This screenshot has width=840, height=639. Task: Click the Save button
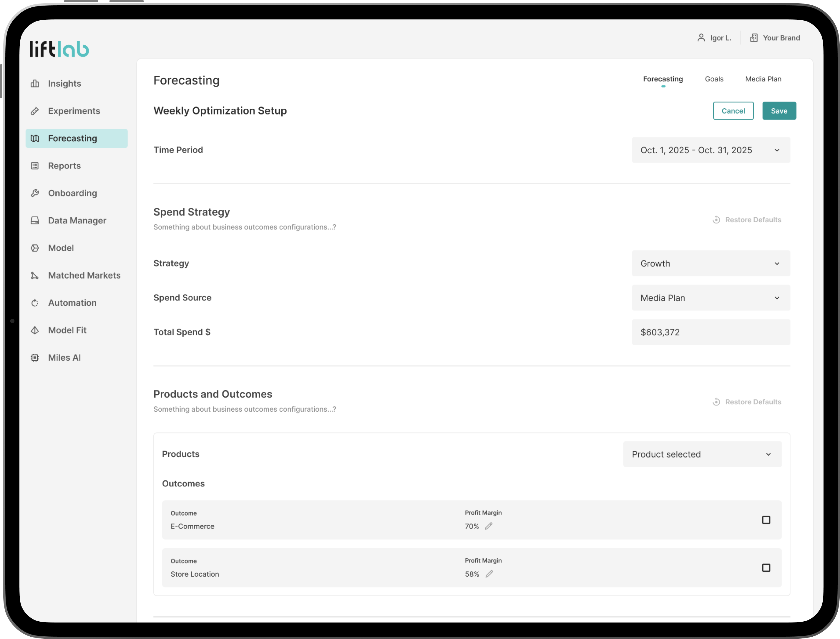779,111
